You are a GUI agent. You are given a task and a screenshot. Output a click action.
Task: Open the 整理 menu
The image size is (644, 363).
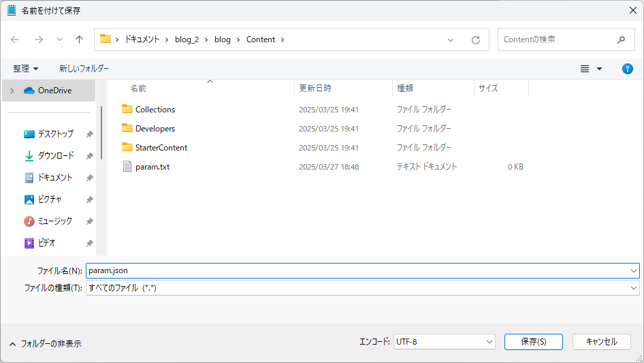26,69
